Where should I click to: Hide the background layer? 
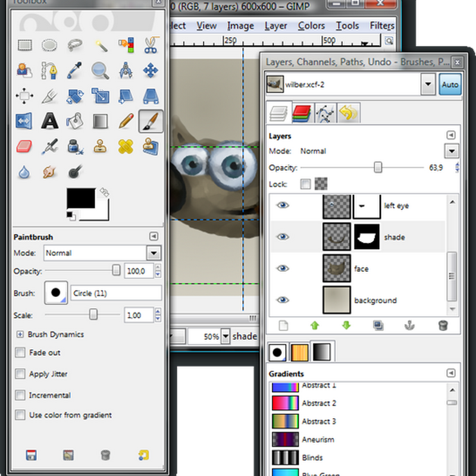pos(283,300)
